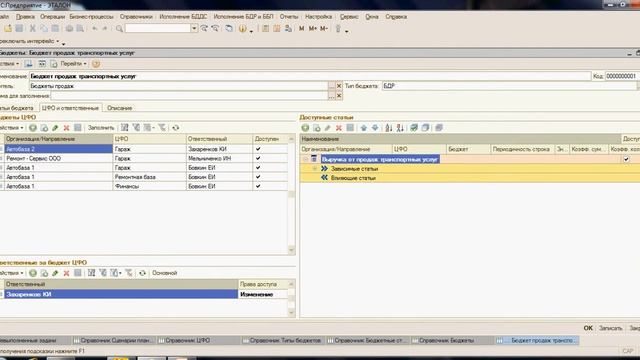Click the Print icon in main toolbar
Screen dimensions: 640x360
(x=69, y=29)
